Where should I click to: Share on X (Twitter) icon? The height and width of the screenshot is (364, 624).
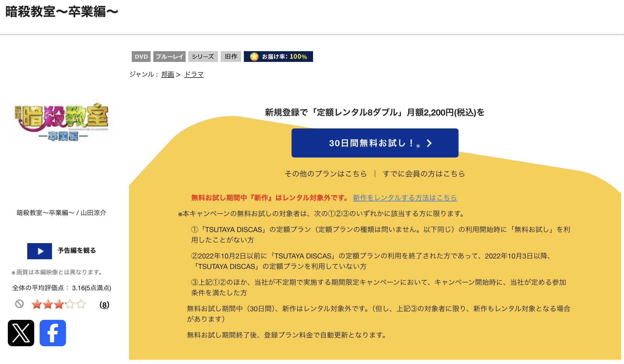coord(21,333)
